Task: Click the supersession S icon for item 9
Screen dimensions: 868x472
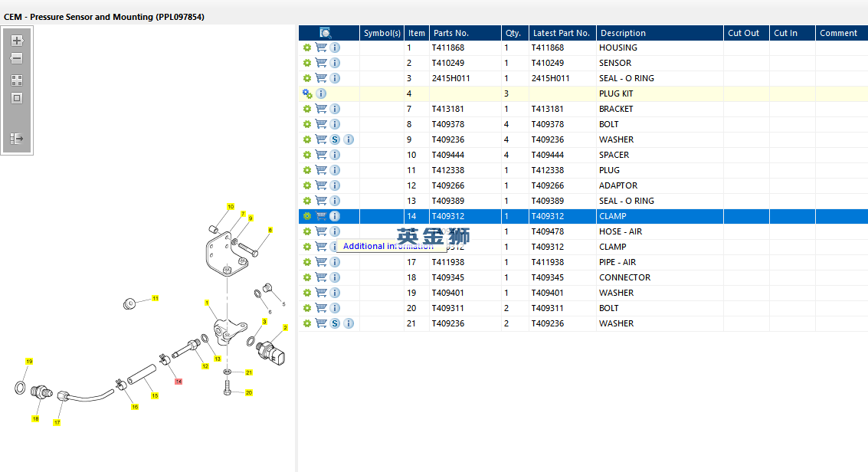Action: (335, 139)
